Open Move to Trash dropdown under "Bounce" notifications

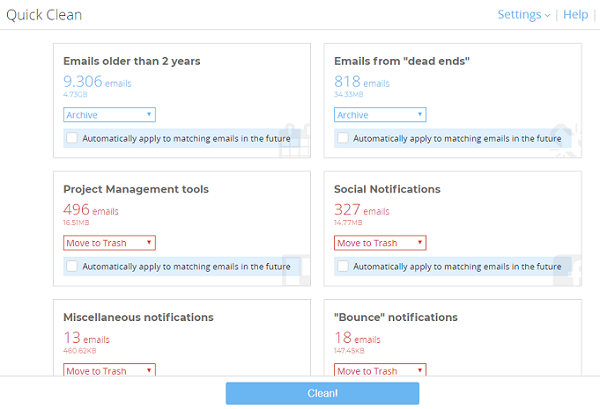point(380,370)
